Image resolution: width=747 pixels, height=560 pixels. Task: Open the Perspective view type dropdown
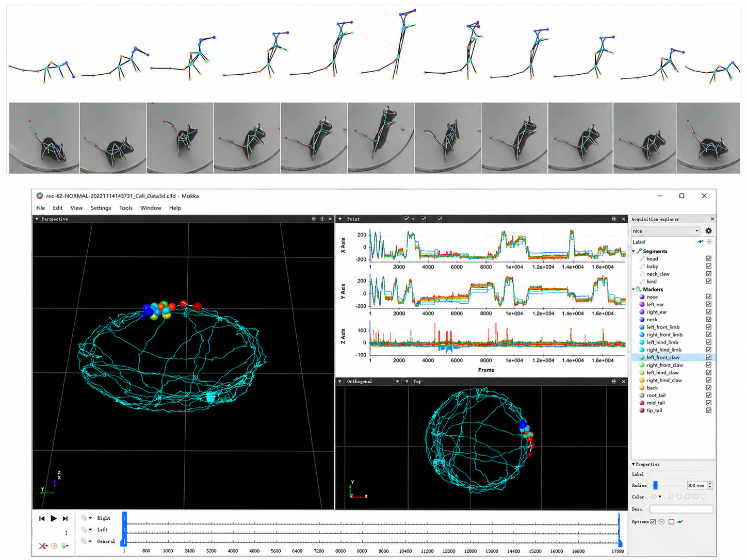[37, 219]
